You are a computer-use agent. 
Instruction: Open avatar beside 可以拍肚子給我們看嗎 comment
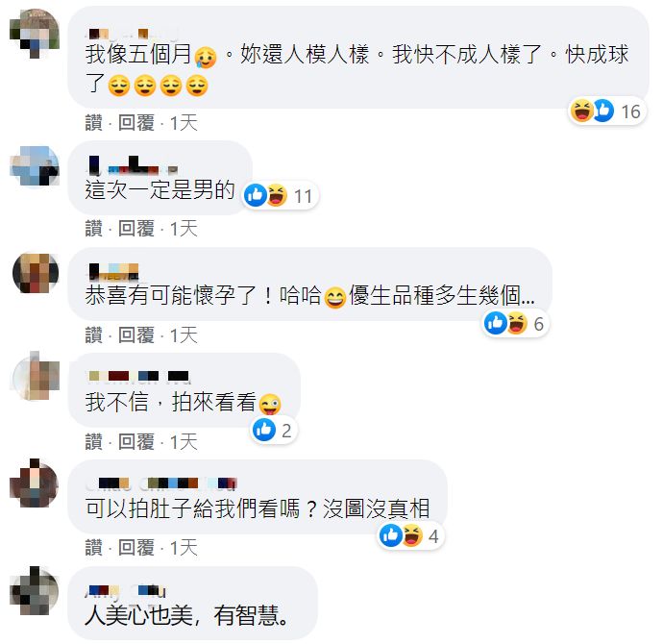35,483
